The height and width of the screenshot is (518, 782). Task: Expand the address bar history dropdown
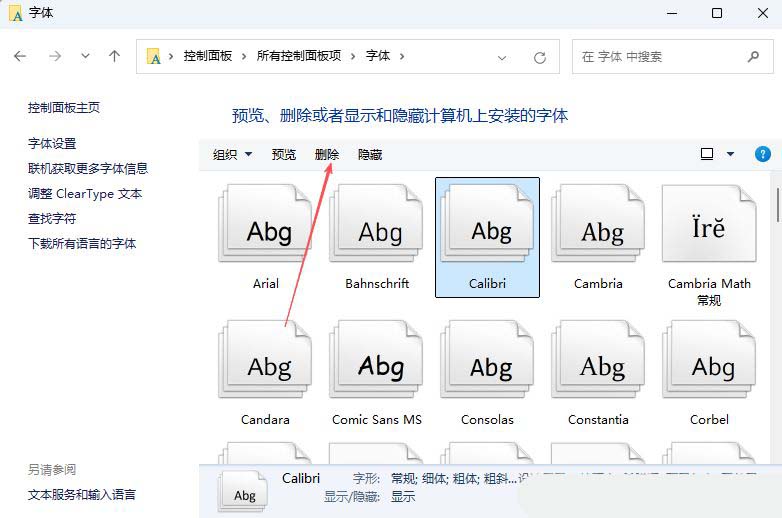[502, 58]
